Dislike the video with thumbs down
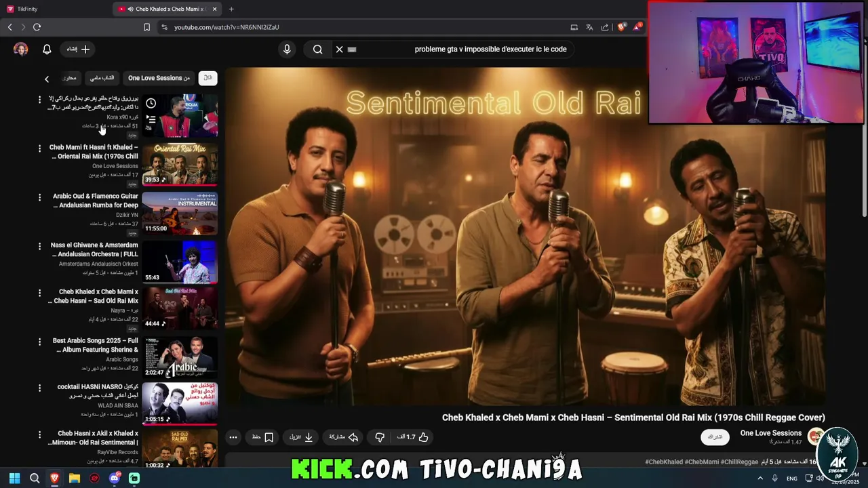Viewport: 868px width, 488px height. 380,437
